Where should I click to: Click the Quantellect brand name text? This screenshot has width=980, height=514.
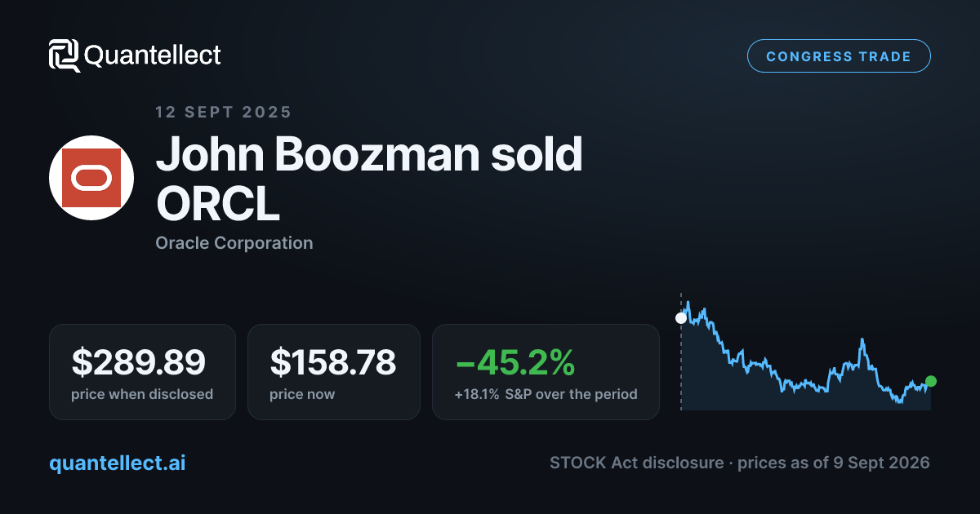pos(153,55)
